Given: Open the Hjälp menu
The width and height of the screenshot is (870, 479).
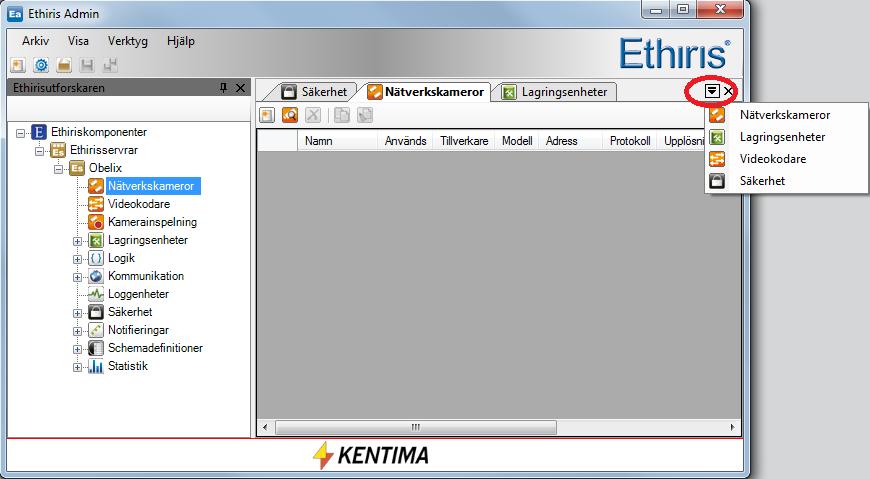Looking at the screenshot, I should pyautogui.click(x=180, y=41).
